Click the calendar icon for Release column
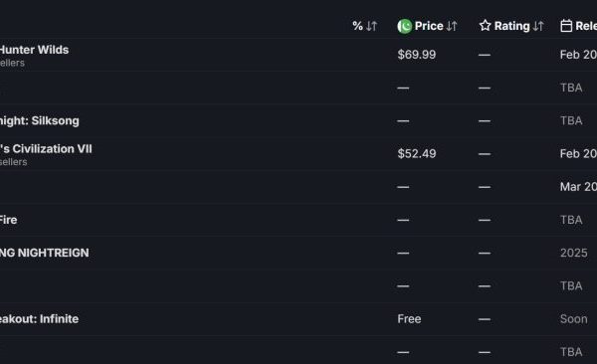This screenshot has width=597, height=364. (566, 26)
